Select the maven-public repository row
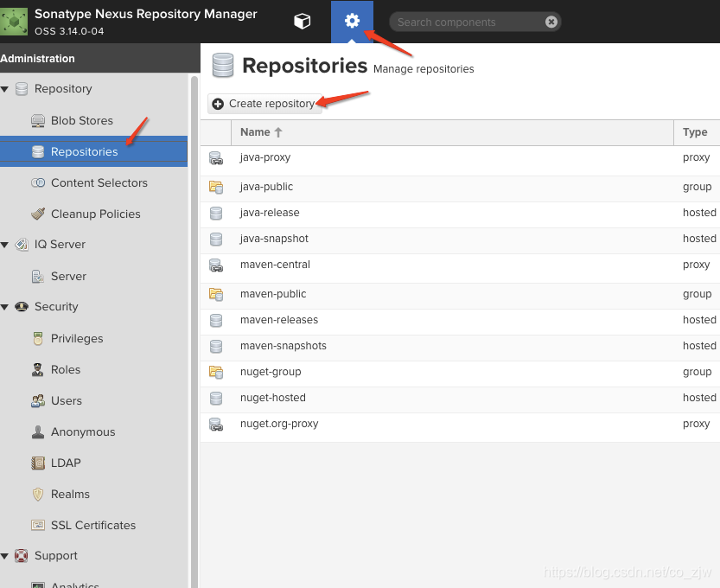The height and width of the screenshot is (588, 720). 460,296
